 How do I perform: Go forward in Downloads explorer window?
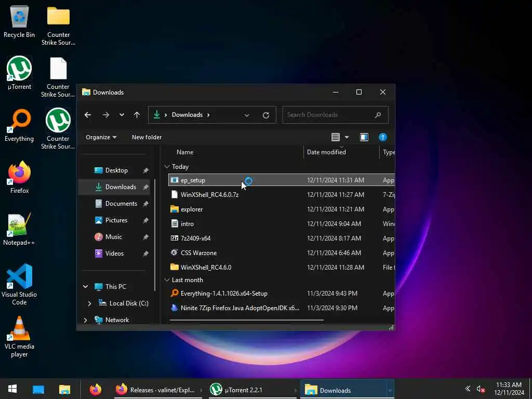[106, 115]
